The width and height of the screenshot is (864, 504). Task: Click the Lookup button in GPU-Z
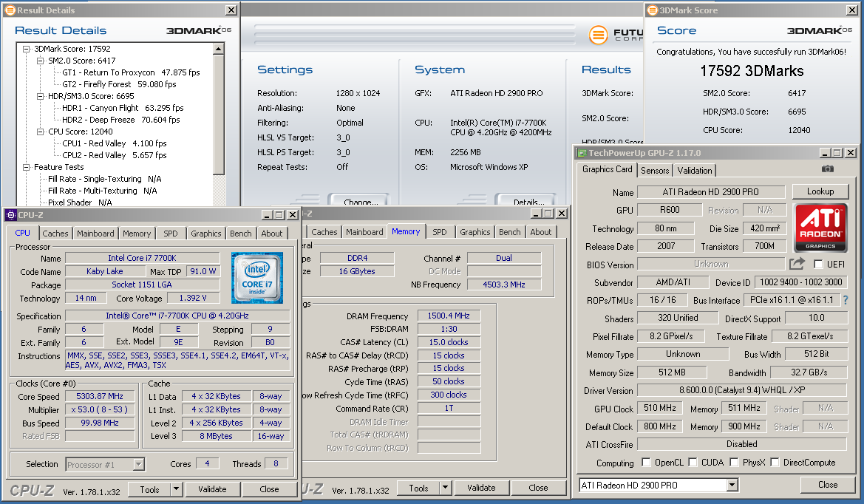[x=820, y=191]
